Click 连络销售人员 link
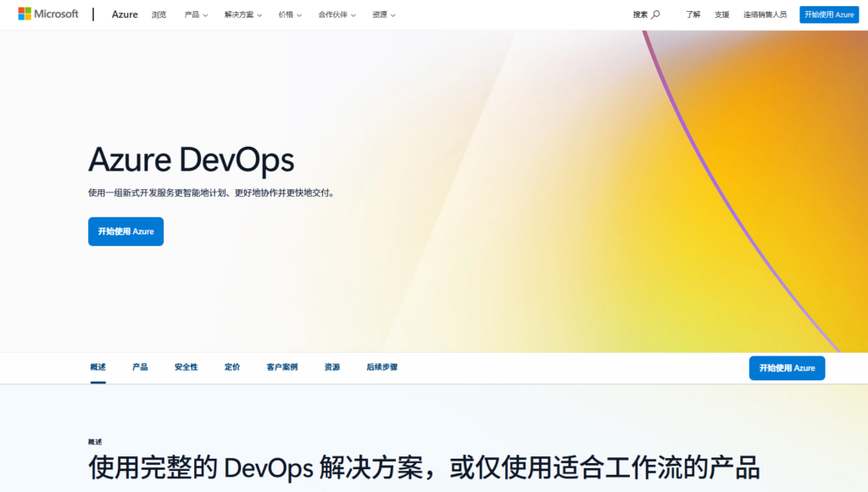This screenshot has height=492, width=868. (x=765, y=14)
